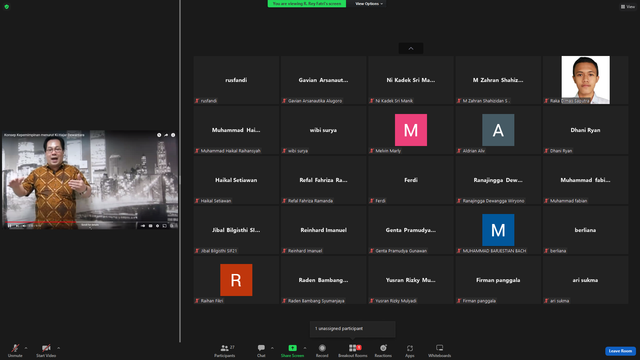Click the muted mic icon on ari sukma tile

[x=546, y=301]
